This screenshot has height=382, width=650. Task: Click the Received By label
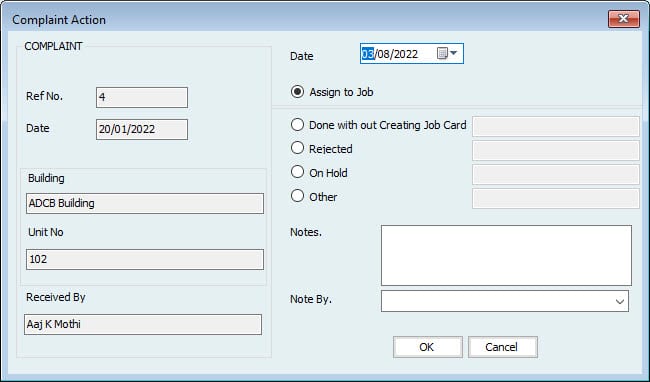56,297
